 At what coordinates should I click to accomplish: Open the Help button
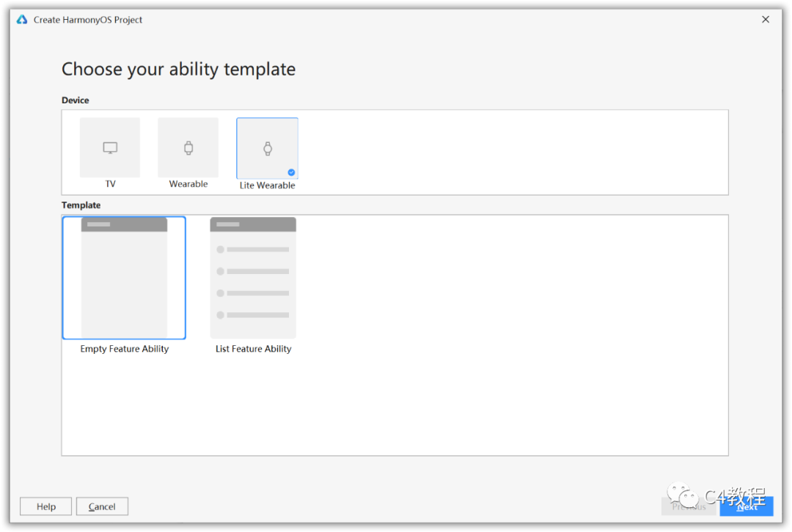point(46,506)
